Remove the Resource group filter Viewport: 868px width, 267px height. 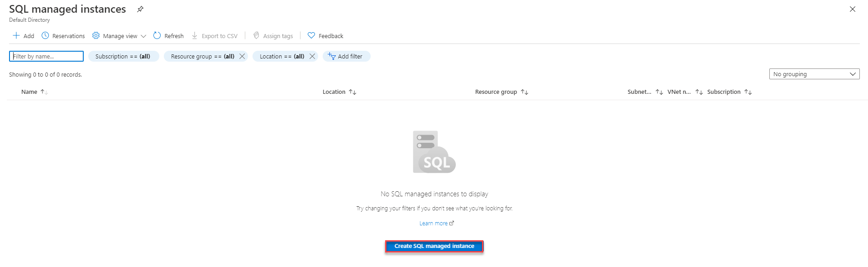point(242,56)
